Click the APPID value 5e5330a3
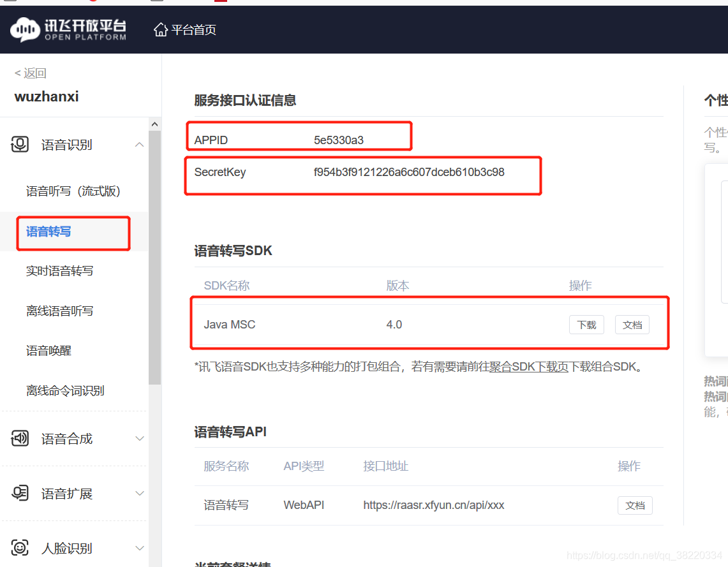Screen dimensions: 728x567 (338, 140)
